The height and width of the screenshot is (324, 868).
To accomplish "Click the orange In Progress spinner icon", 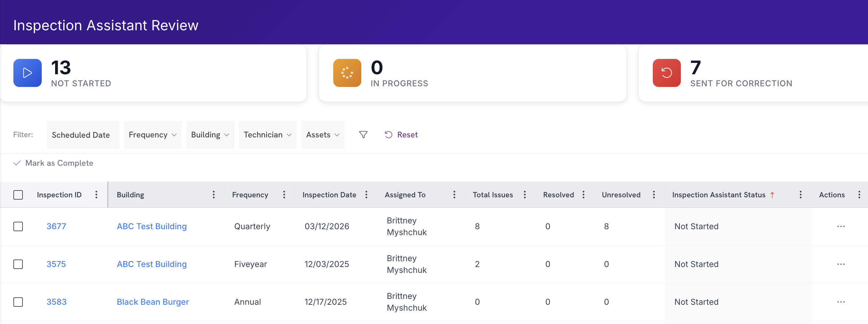I will tap(347, 73).
